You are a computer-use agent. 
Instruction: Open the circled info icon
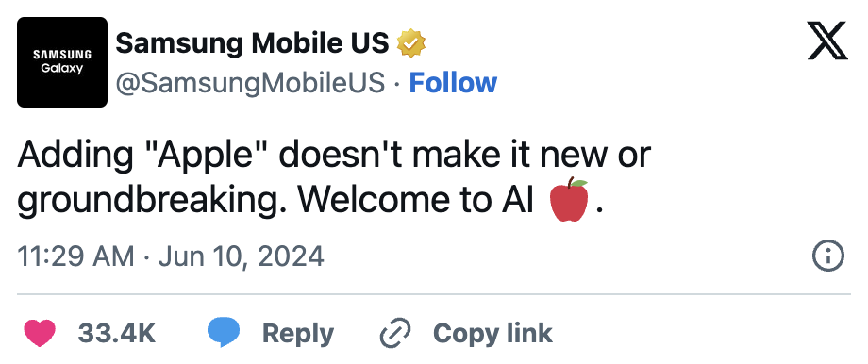828,256
